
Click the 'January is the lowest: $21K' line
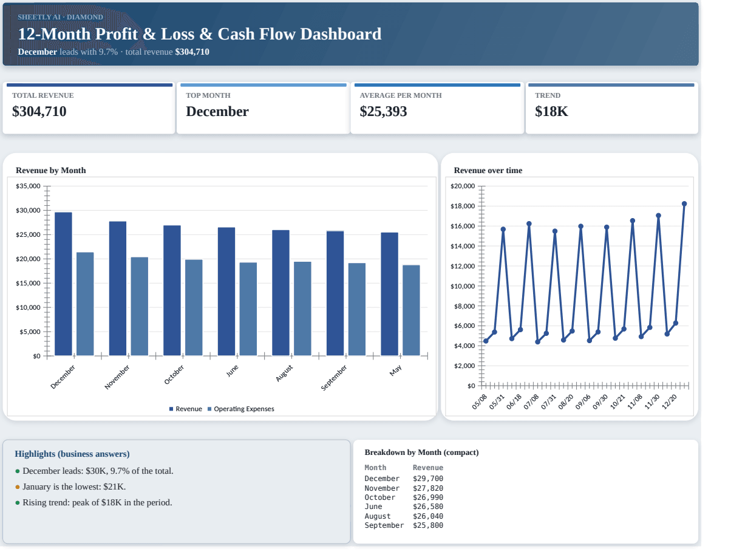click(74, 487)
